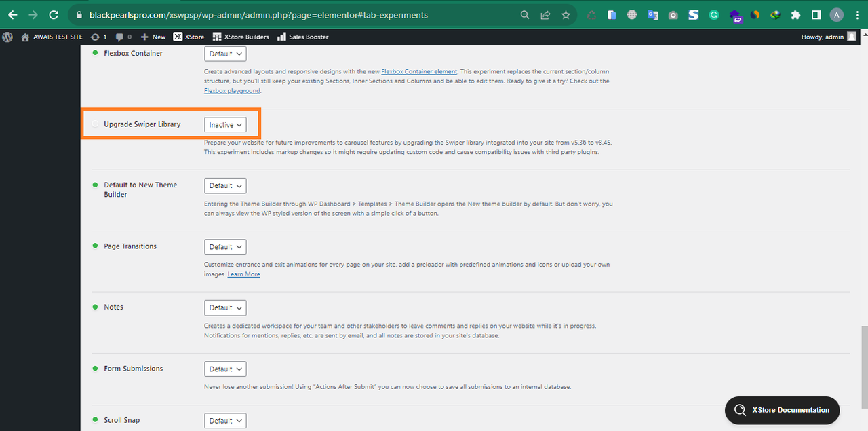868x431 pixels.
Task: Open Chrome's three-dot menu
Action: click(856, 14)
